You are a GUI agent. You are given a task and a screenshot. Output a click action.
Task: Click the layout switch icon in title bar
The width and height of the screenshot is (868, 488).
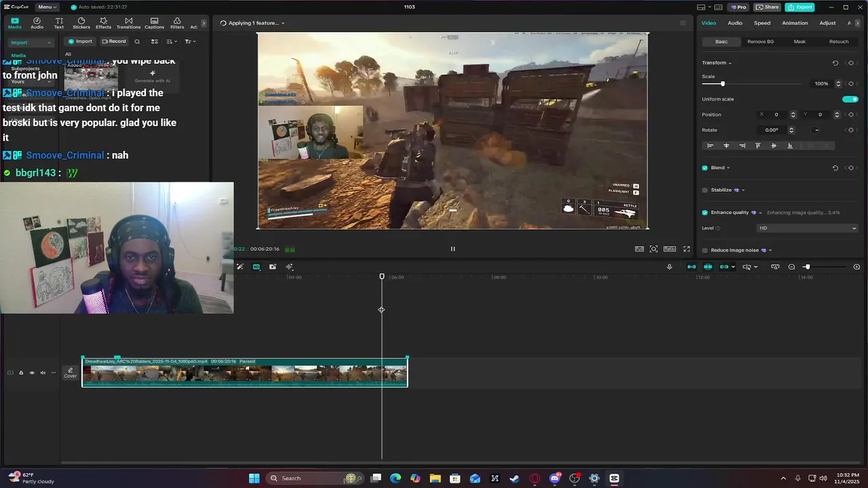(x=701, y=7)
